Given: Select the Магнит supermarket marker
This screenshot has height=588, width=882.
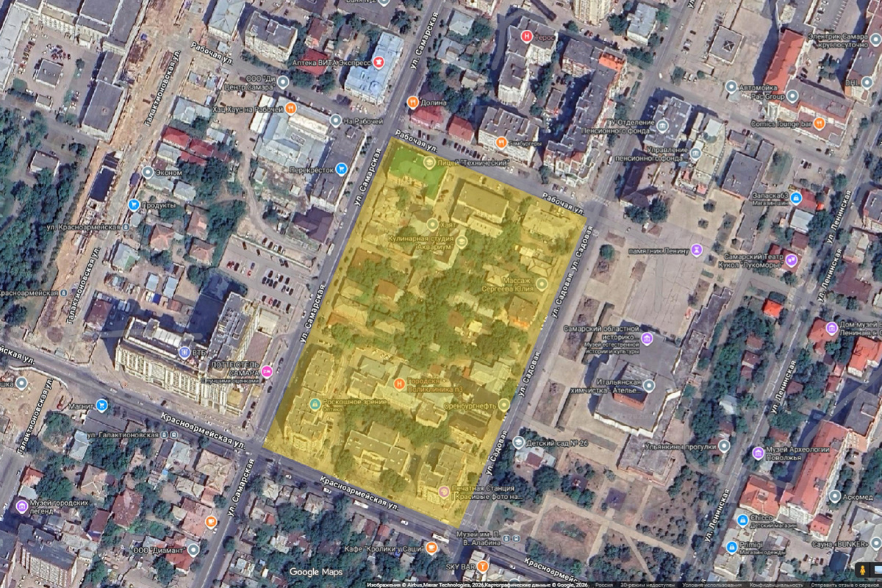Looking at the screenshot, I should 101,405.
